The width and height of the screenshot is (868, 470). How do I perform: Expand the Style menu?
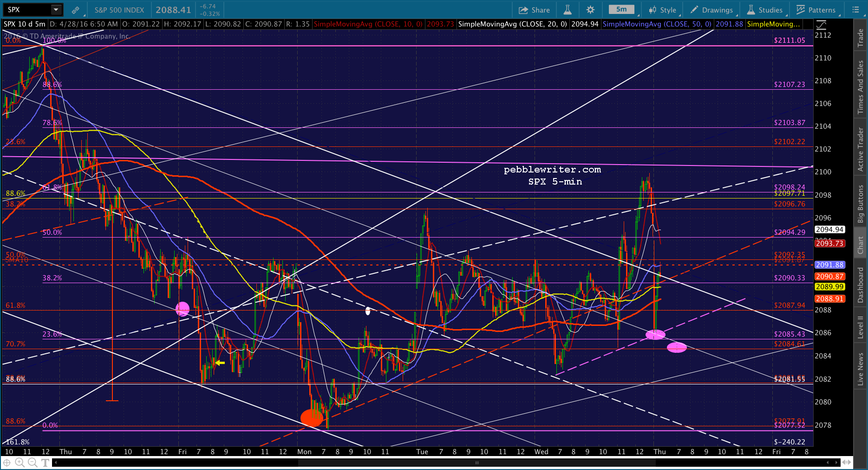pyautogui.click(x=663, y=10)
